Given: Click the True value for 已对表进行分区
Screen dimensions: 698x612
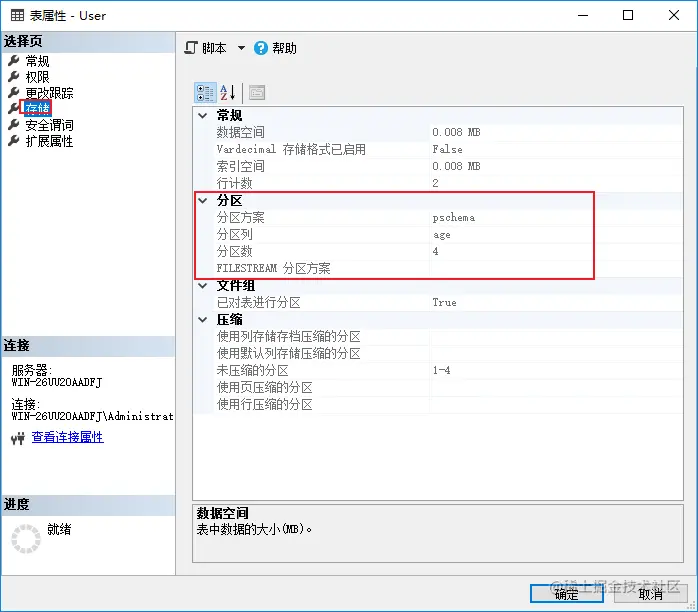Looking at the screenshot, I should (x=444, y=303).
